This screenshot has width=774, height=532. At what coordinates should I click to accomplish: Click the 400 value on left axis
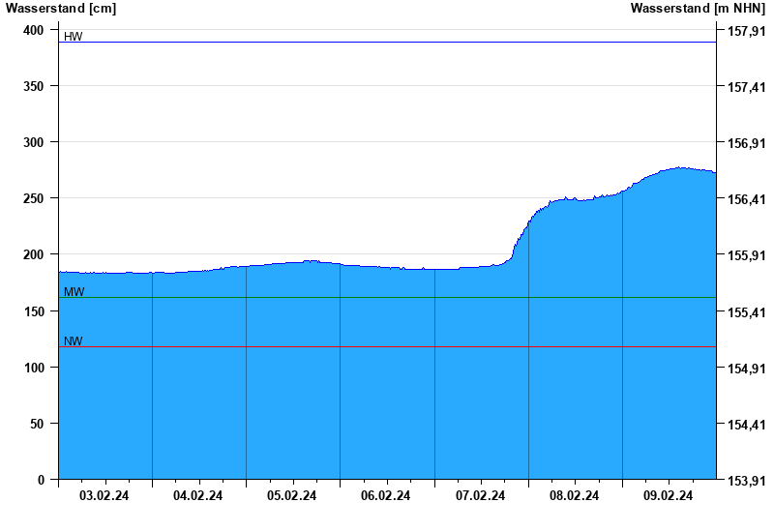(34, 30)
